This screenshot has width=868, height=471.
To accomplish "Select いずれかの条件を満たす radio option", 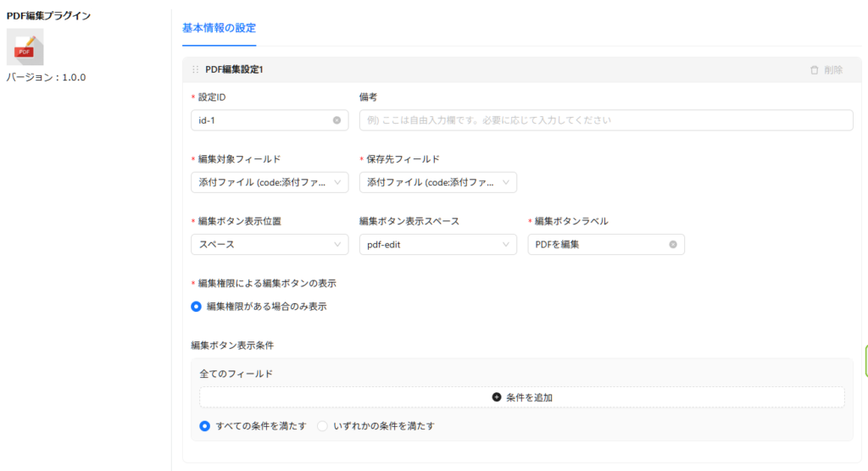I will click(322, 426).
